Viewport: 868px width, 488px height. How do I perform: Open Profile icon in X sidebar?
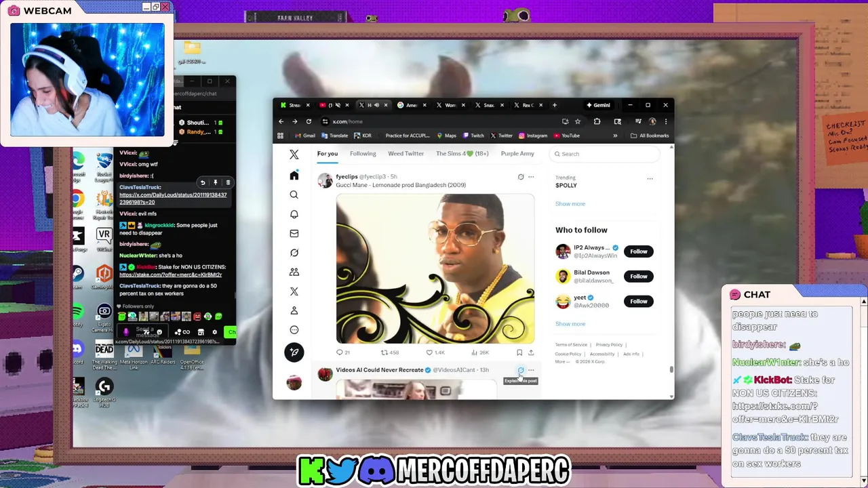(x=294, y=310)
